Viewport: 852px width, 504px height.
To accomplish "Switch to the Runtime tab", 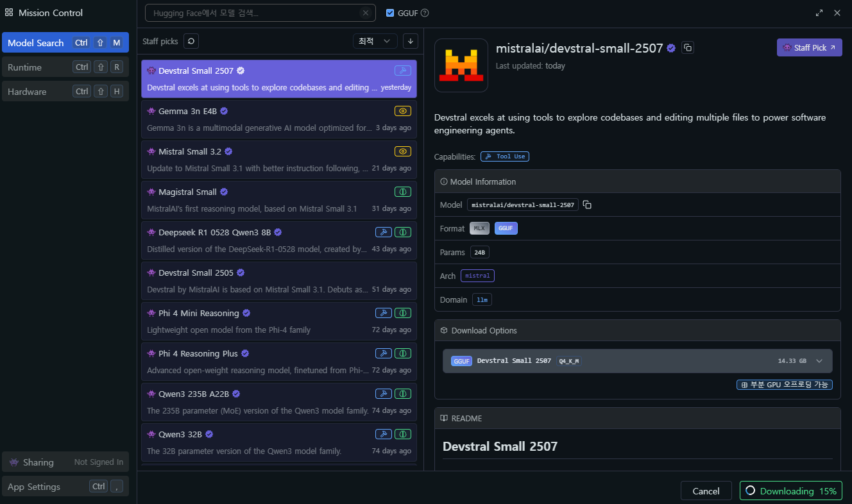I will pyautogui.click(x=65, y=67).
